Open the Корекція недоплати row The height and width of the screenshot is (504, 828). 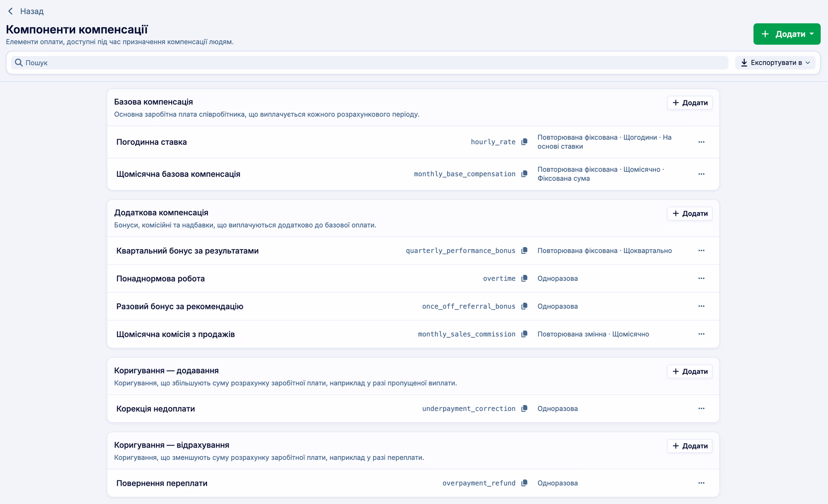(413, 409)
